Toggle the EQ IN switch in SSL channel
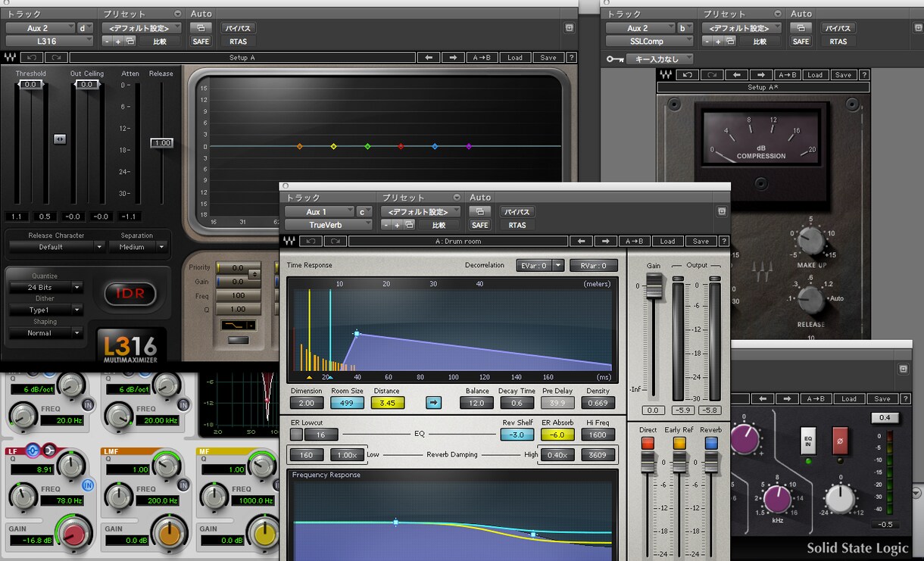Screen dimensions: 924x561 tap(808, 440)
